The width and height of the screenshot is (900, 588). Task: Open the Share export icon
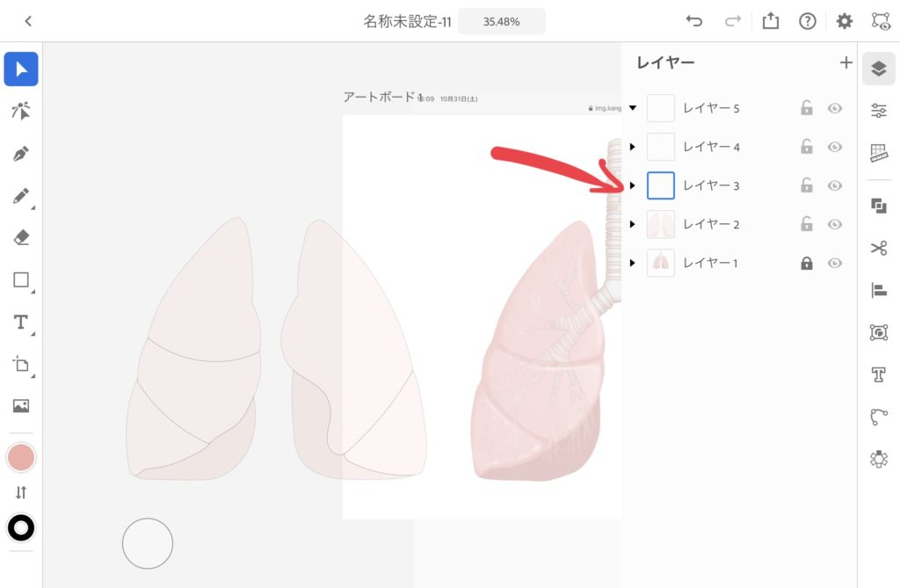click(770, 21)
